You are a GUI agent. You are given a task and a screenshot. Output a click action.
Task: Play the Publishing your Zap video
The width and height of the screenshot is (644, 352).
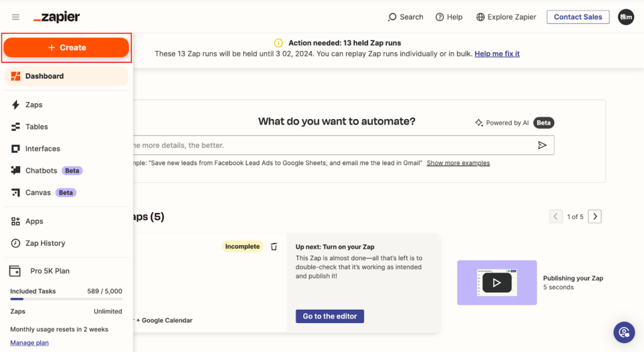[497, 283]
